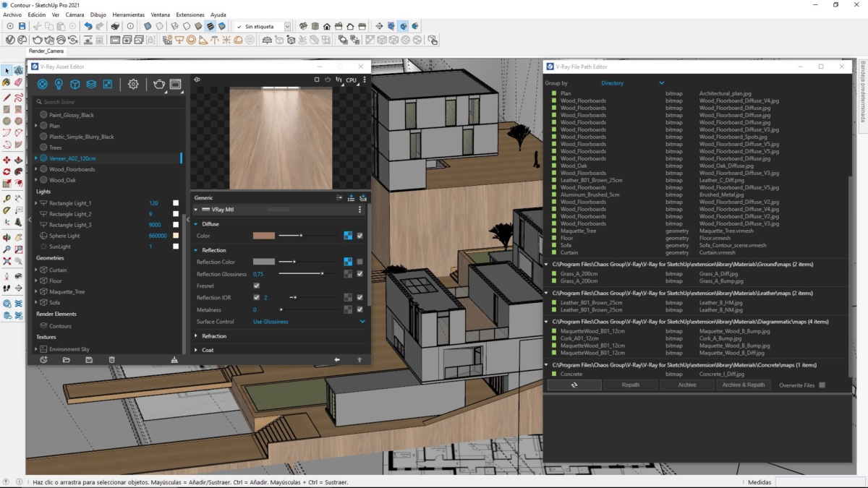Open the Cámara menu

pyautogui.click(x=75, y=14)
